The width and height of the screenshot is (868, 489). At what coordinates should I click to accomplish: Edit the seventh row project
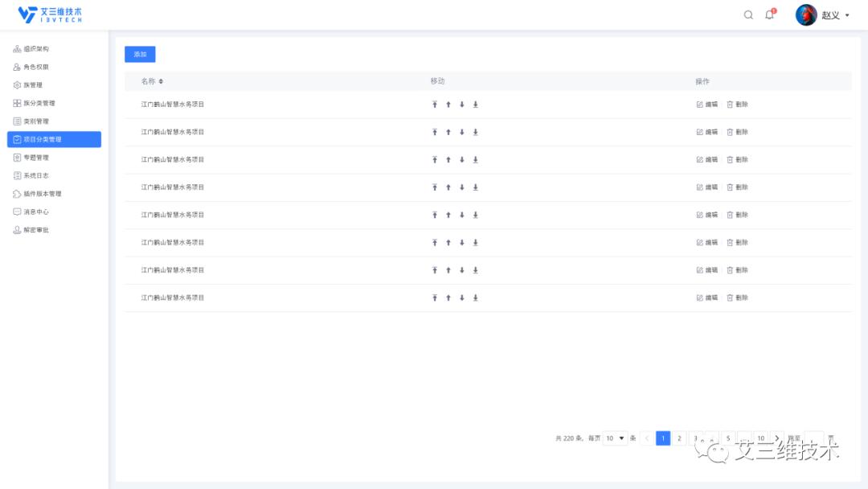click(707, 270)
